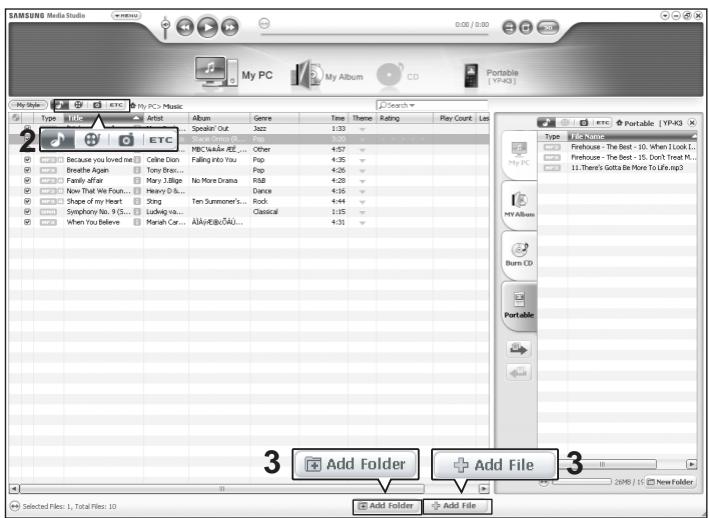This screenshot has height=518, width=709.
Task: Skip to the previous track
Action: pyautogui.click(x=184, y=27)
